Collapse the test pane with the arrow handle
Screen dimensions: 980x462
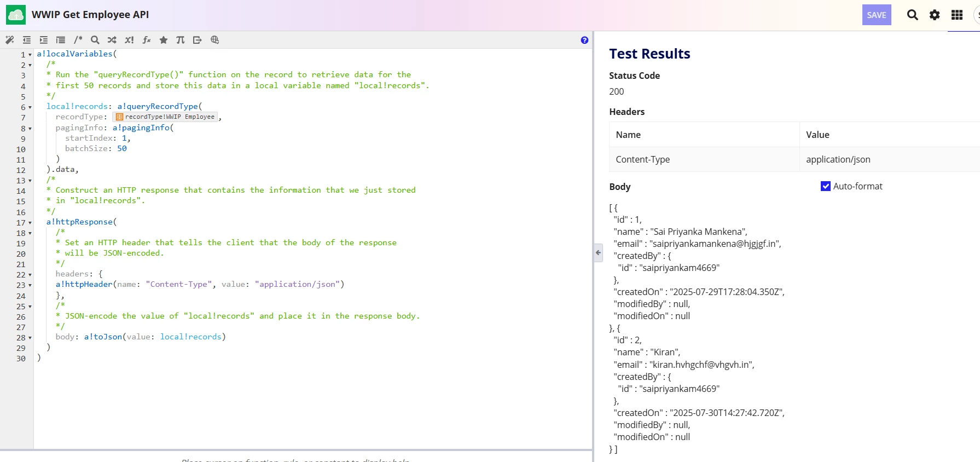pyautogui.click(x=598, y=252)
